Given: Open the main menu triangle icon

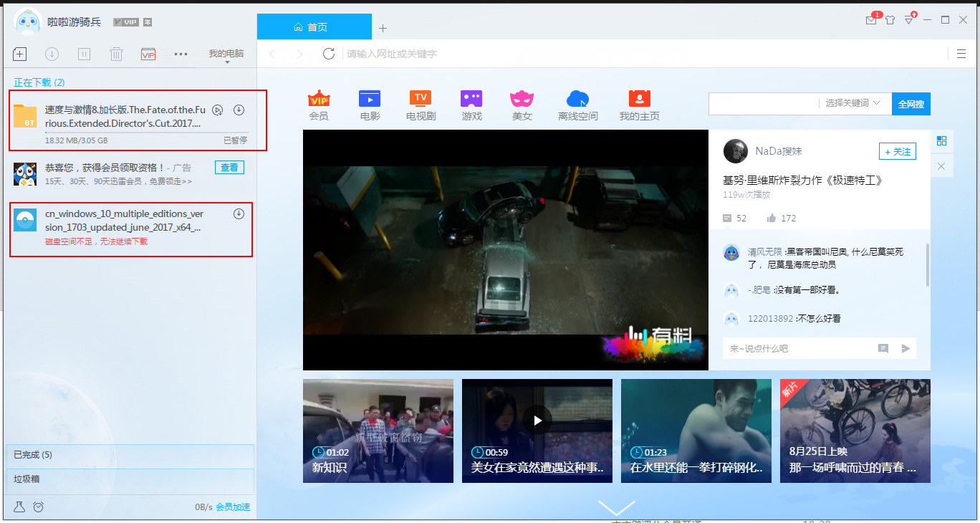Looking at the screenshot, I should [909, 19].
